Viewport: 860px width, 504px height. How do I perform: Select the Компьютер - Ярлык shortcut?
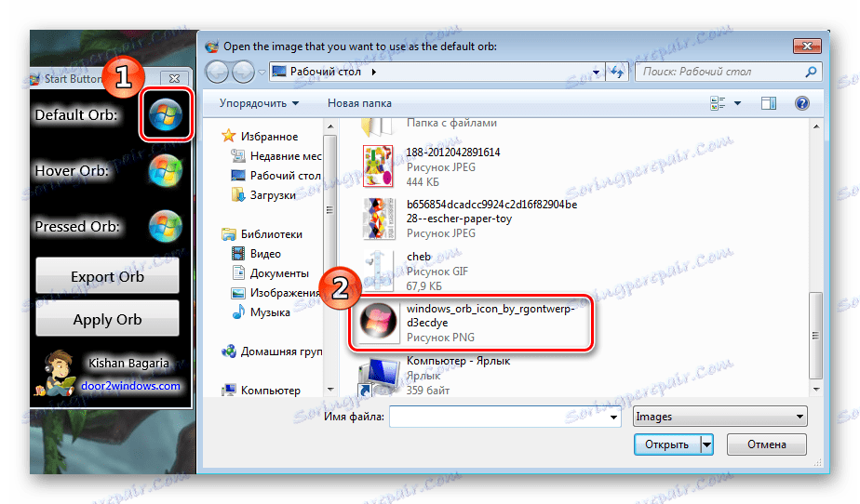pyautogui.click(x=459, y=376)
